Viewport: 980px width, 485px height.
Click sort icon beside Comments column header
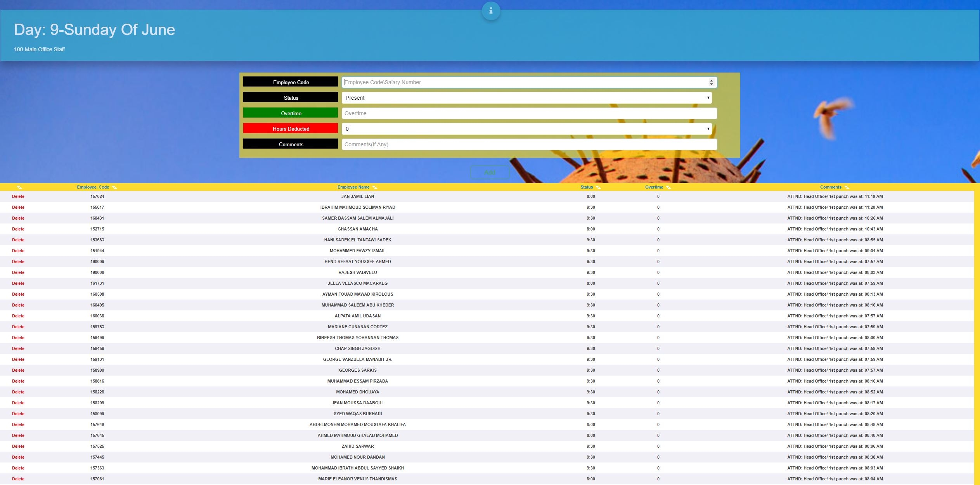[847, 187]
